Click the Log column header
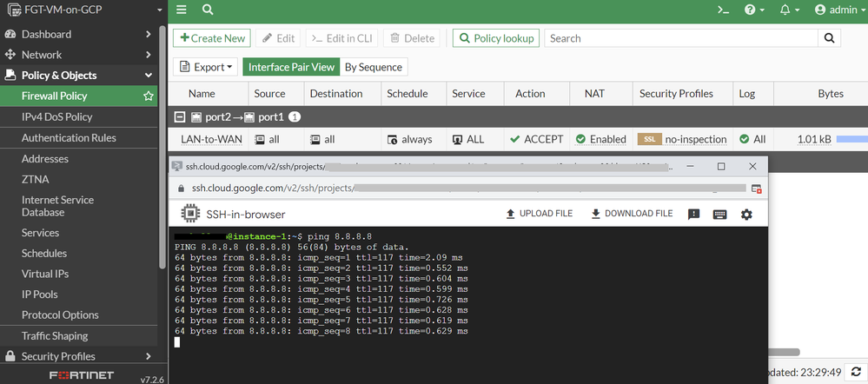The image size is (868, 384). tap(746, 94)
